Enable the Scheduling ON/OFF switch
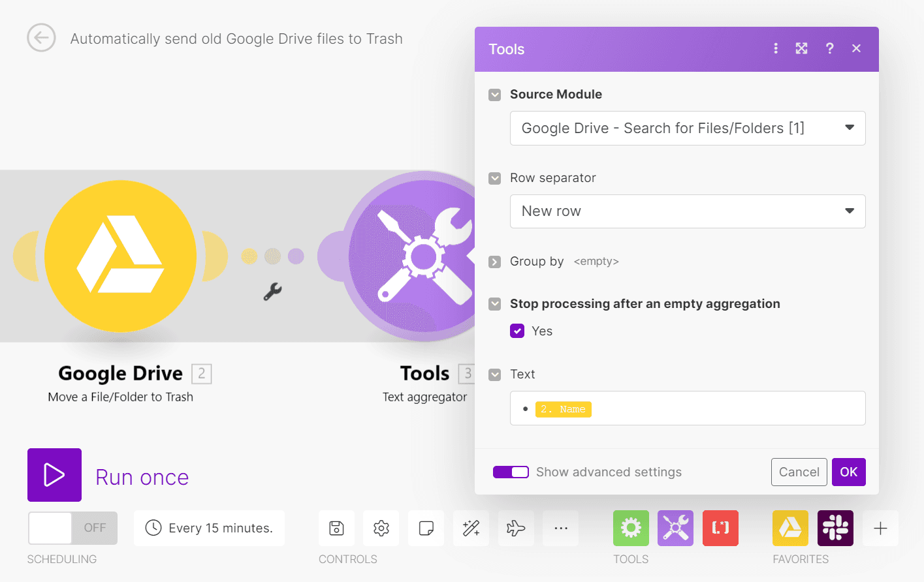The image size is (924, 582). 72,528
